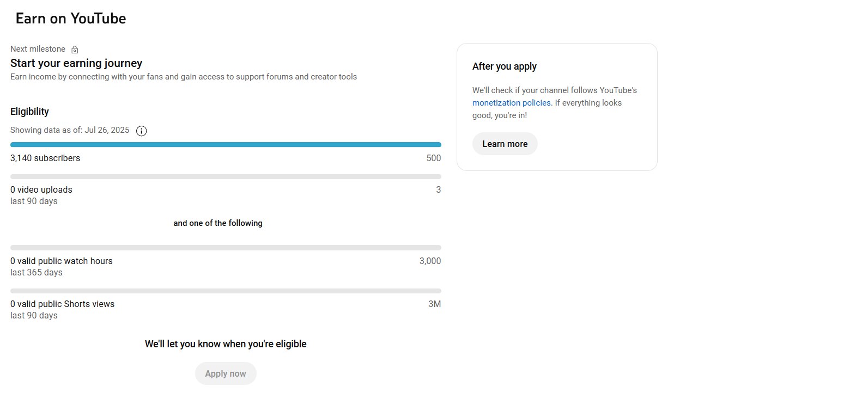Click the Start your earning journey title

tap(76, 63)
